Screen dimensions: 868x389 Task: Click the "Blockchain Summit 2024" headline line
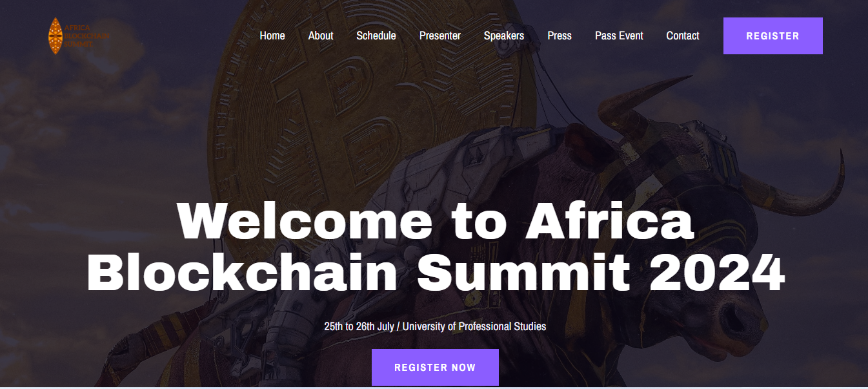point(435,273)
